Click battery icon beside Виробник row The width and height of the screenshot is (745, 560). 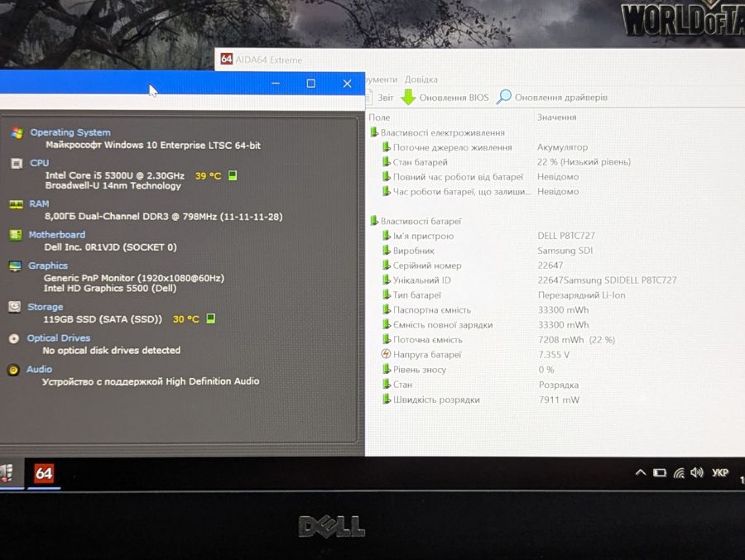click(387, 251)
